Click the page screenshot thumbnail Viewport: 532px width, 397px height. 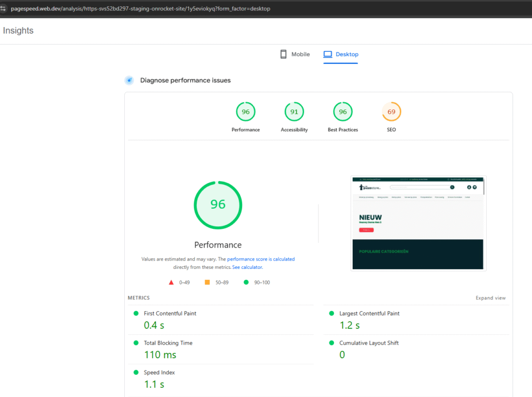click(418, 223)
